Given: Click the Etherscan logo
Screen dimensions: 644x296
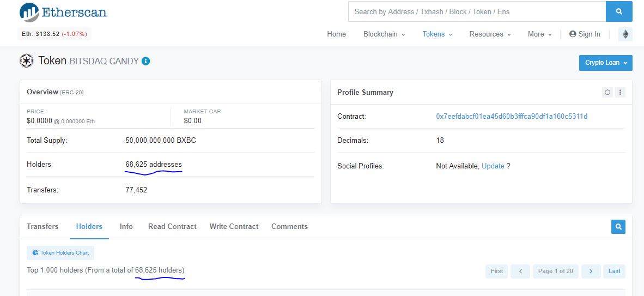Looking at the screenshot, I should (63, 12).
